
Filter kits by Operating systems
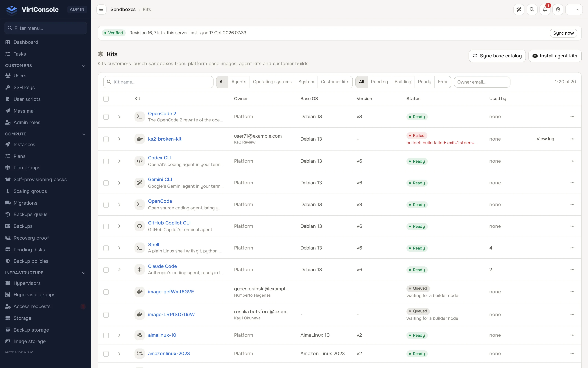[272, 82]
